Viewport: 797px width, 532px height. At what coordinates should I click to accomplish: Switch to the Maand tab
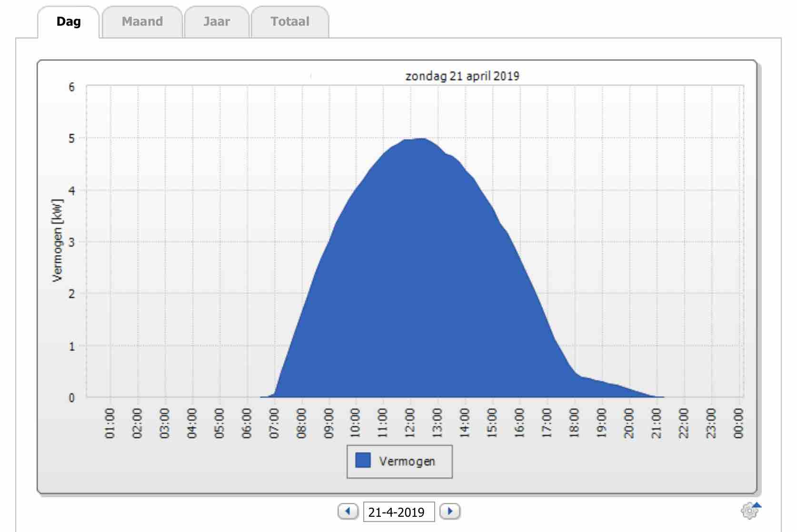point(142,21)
